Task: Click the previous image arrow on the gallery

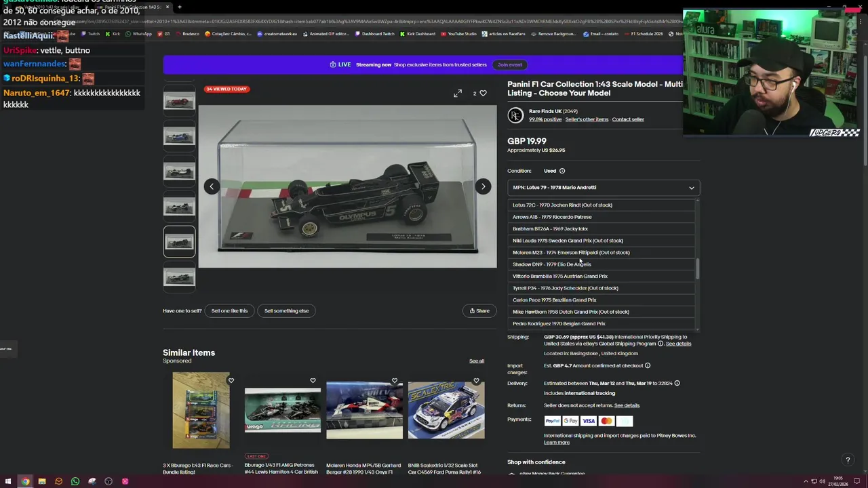Action: [212, 186]
